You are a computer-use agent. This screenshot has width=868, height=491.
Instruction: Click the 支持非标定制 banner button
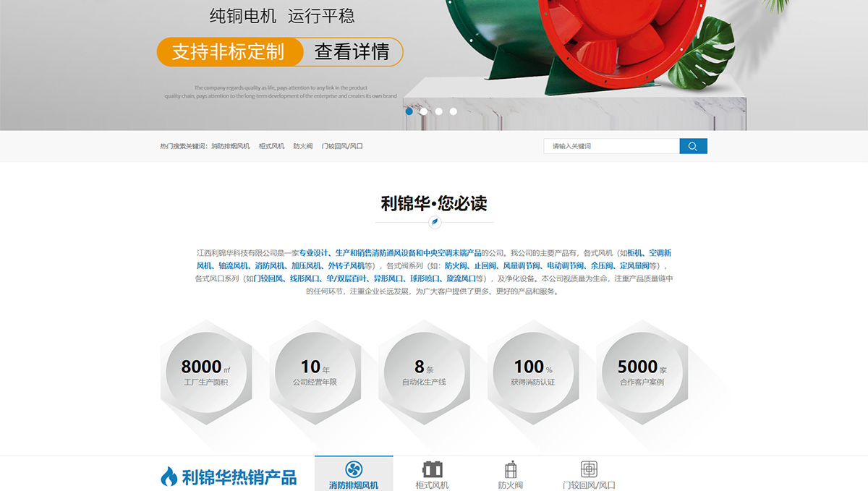(x=230, y=52)
